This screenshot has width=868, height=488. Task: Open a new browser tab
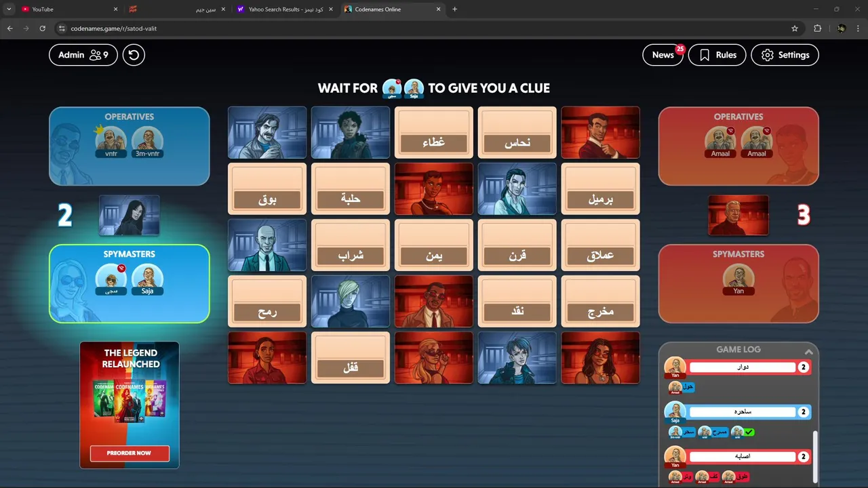[x=454, y=9]
